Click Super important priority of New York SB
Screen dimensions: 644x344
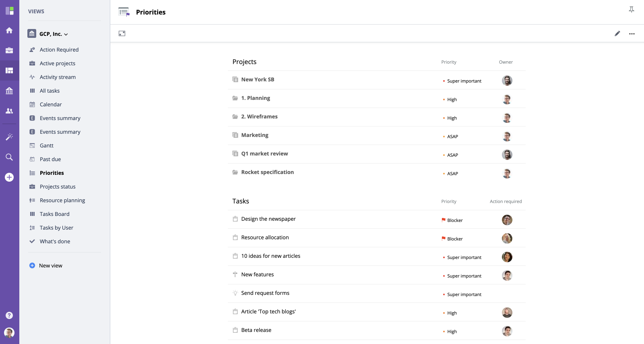click(x=462, y=81)
